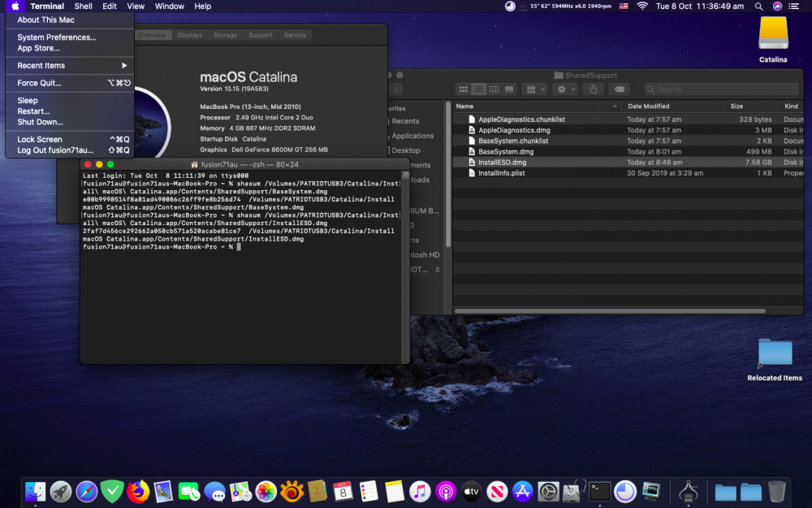Screen dimensions: 812x508
Task: Open yellow Notes icon in dock
Action: 394,491
